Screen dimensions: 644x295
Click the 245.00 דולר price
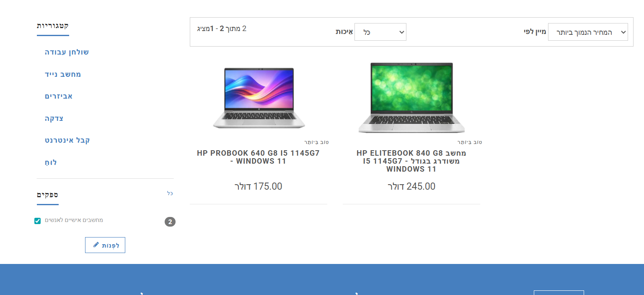411,186
